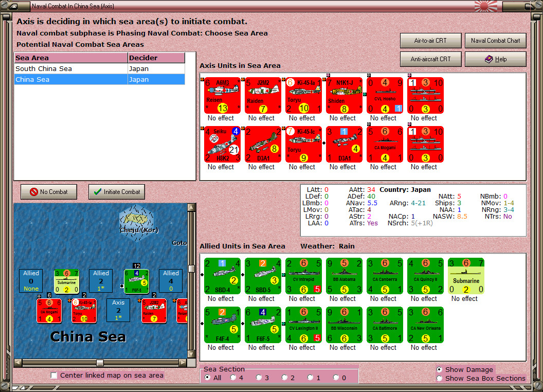Image resolution: width=543 pixels, height=392 pixels.
Task: Select the SBD-4 dive bomber counter
Action: pos(222,276)
